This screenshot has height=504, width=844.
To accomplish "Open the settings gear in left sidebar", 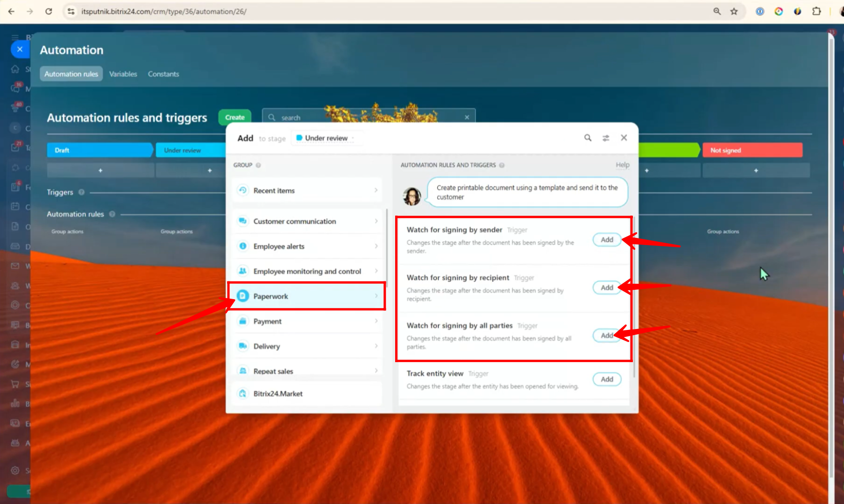I will [15, 470].
